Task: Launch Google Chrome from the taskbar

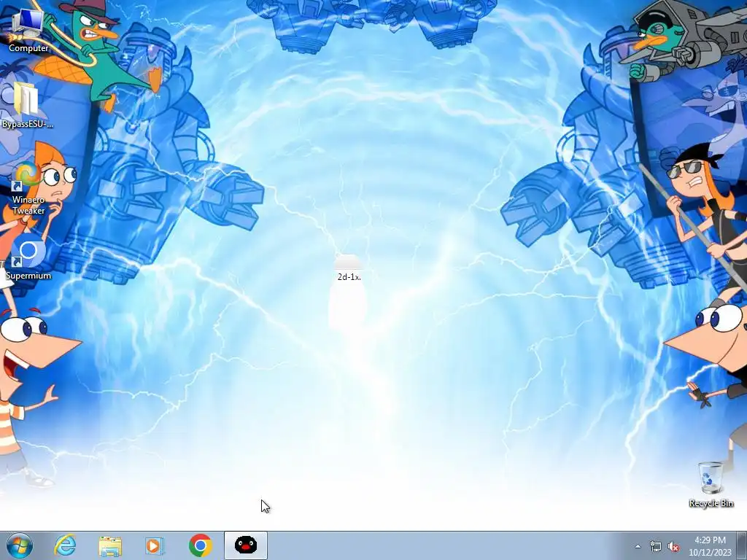Action: (200, 545)
